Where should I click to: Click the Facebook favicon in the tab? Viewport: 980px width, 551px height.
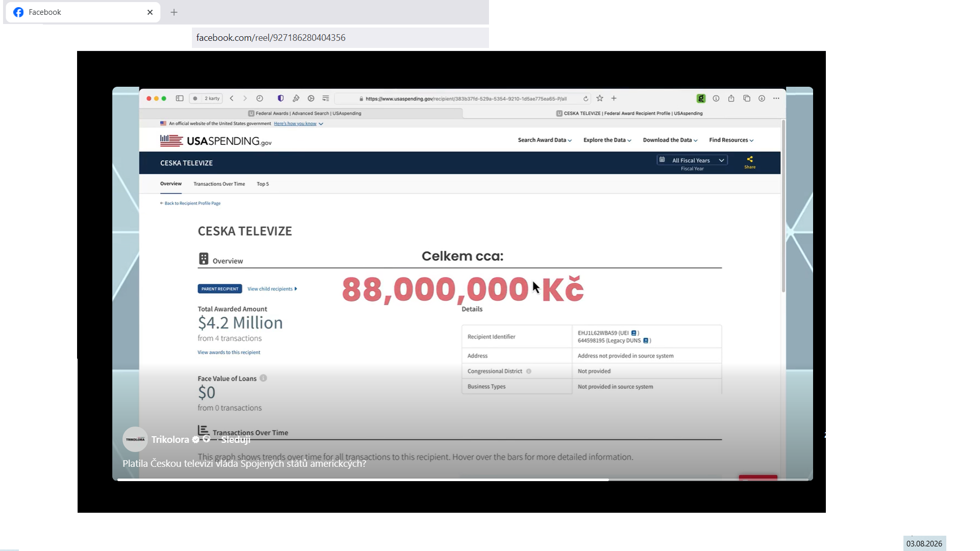pyautogui.click(x=18, y=12)
